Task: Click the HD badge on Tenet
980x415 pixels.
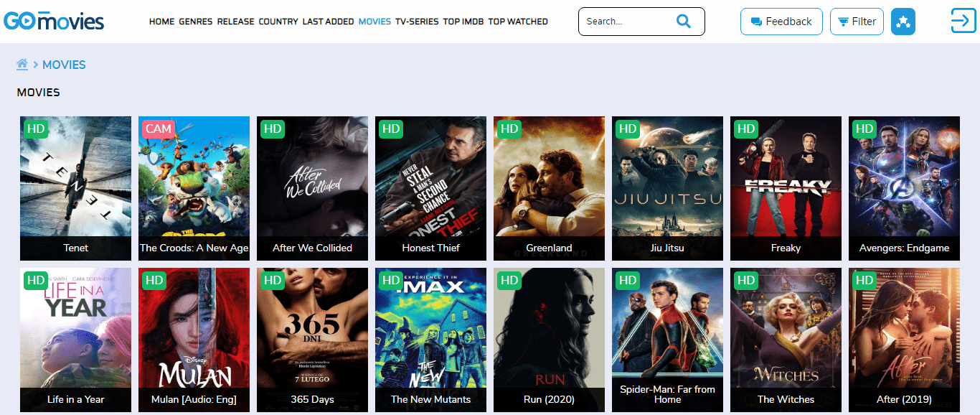Action: [36, 129]
